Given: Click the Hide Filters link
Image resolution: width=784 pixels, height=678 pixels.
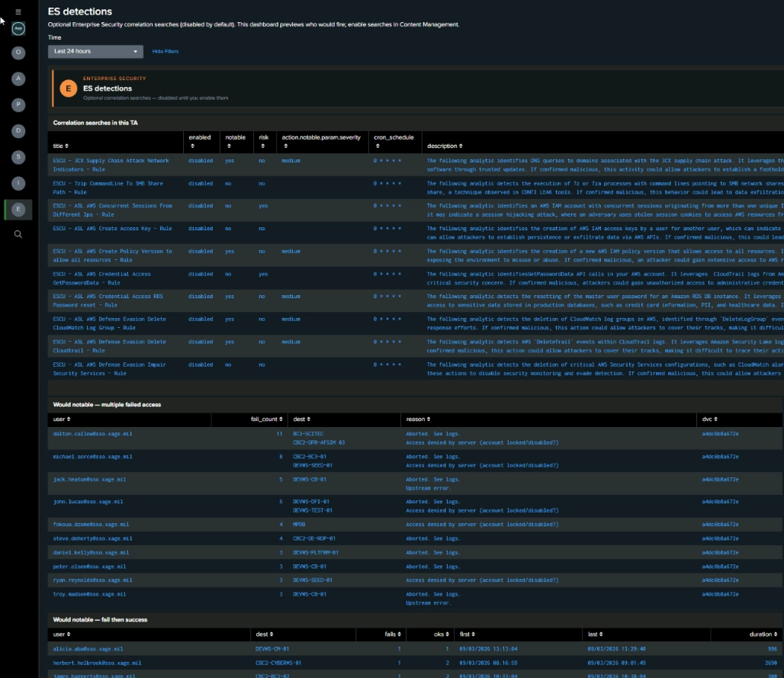Looking at the screenshot, I should [165, 52].
